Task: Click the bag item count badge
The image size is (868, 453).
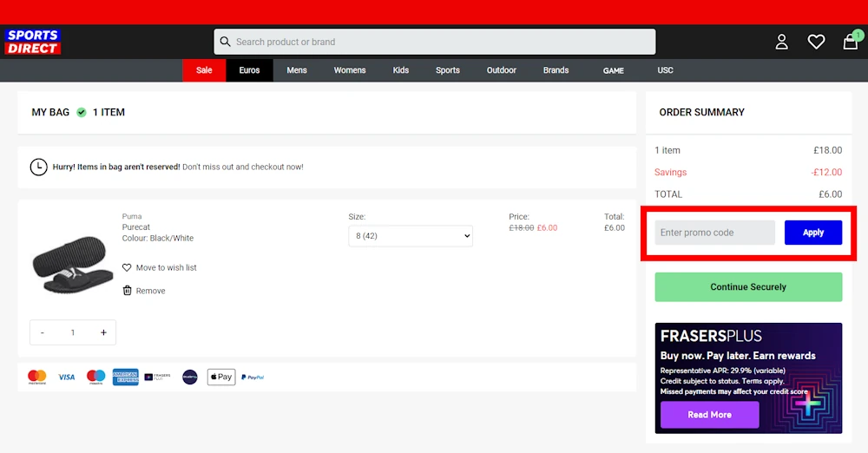Action: 858,35
